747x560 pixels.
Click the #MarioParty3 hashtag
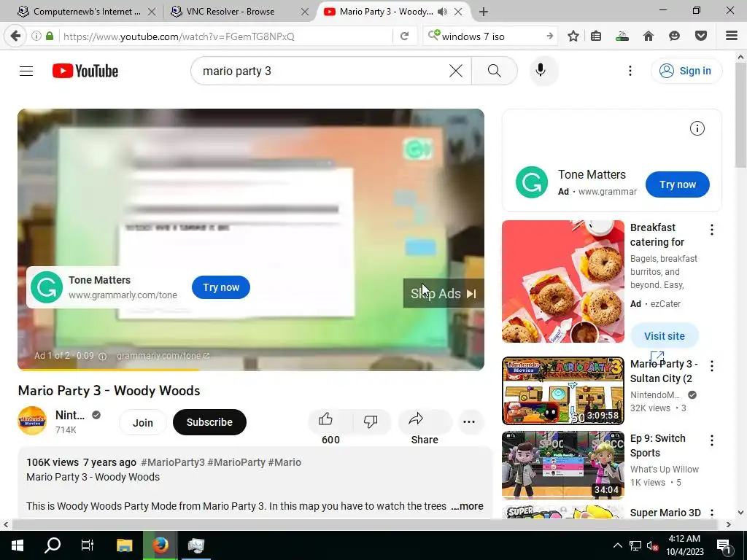(173, 462)
